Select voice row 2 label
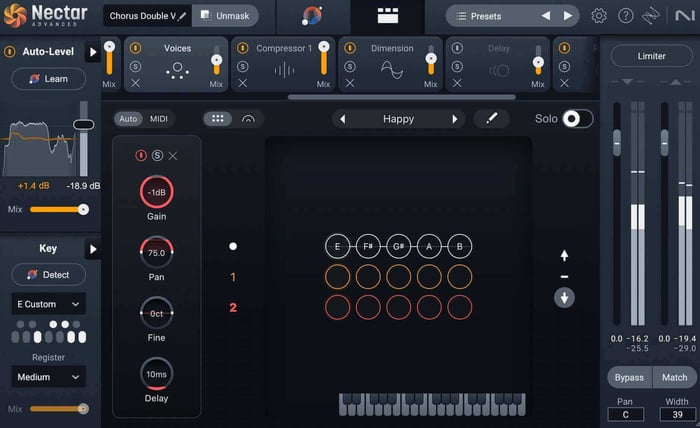Screen dimensions: 700x428 click(233, 307)
